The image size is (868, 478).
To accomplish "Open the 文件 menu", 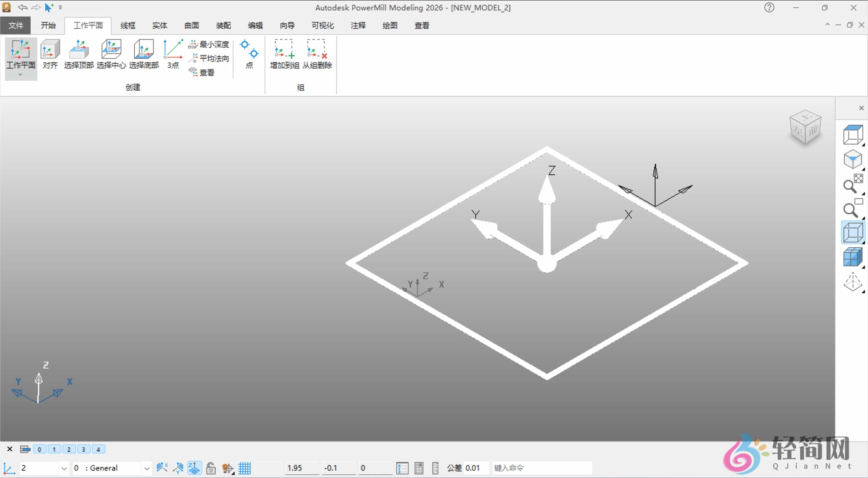I will (x=16, y=26).
